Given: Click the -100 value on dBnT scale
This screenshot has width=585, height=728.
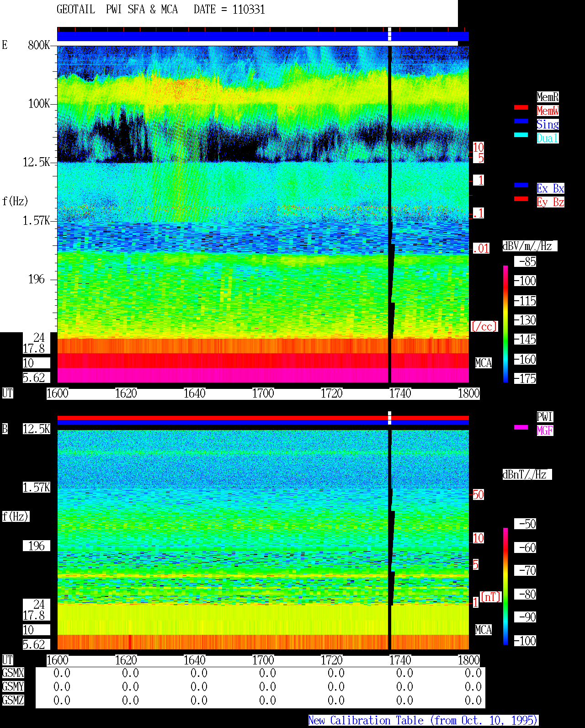Looking at the screenshot, I should (525, 641).
